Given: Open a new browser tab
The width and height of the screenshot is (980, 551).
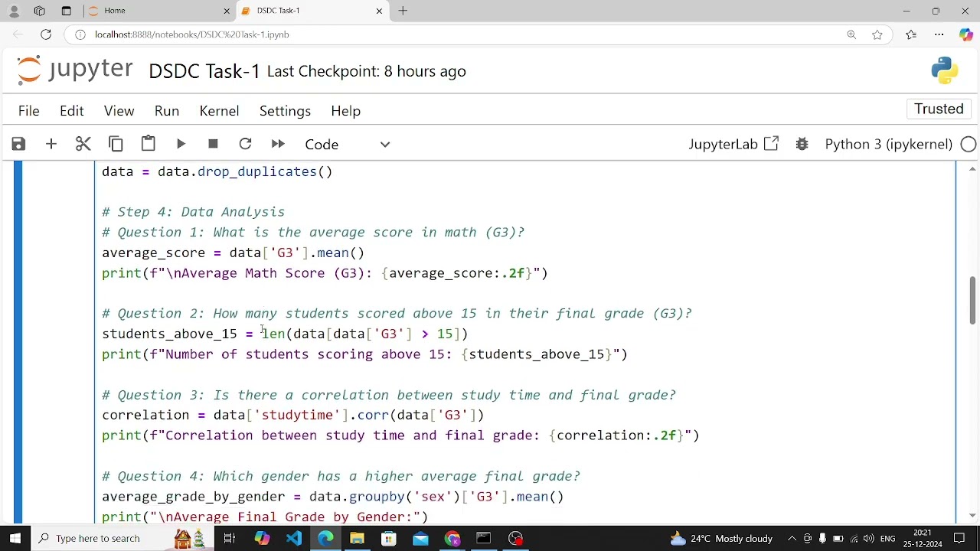Looking at the screenshot, I should (x=403, y=11).
